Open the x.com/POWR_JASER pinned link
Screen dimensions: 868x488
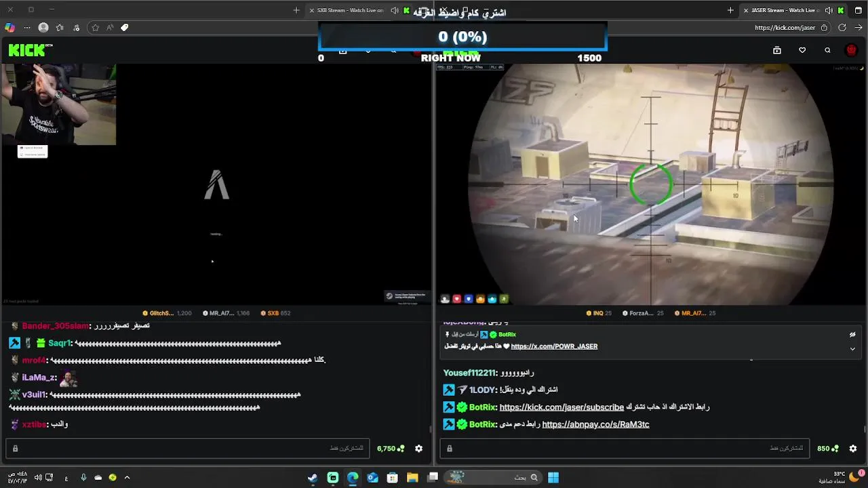[x=554, y=346]
